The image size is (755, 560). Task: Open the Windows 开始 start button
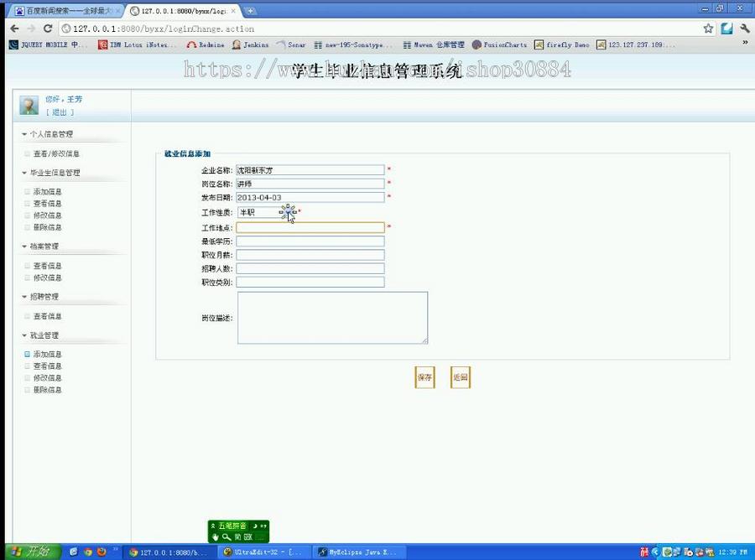coord(33,552)
